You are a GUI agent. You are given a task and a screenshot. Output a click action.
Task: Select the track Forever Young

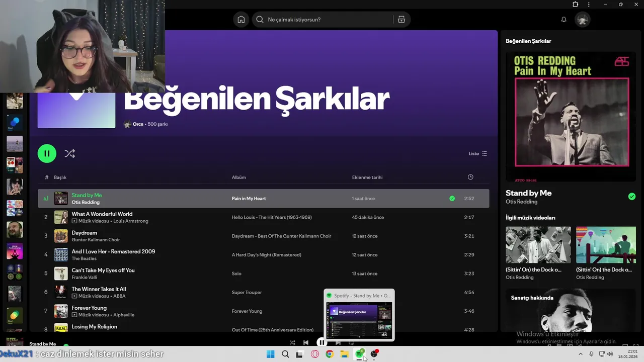click(x=89, y=308)
